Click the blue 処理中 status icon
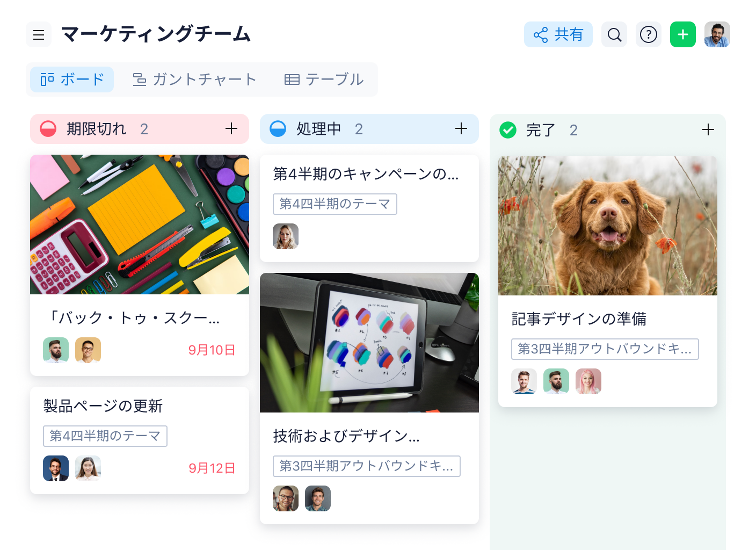Image resolution: width=756 pixels, height=550 pixels. 278,129
